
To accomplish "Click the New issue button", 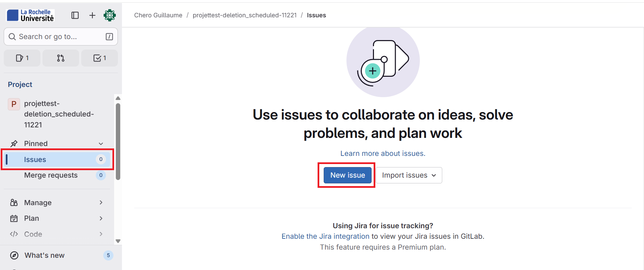I will pyautogui.click(x=347, y=175).
